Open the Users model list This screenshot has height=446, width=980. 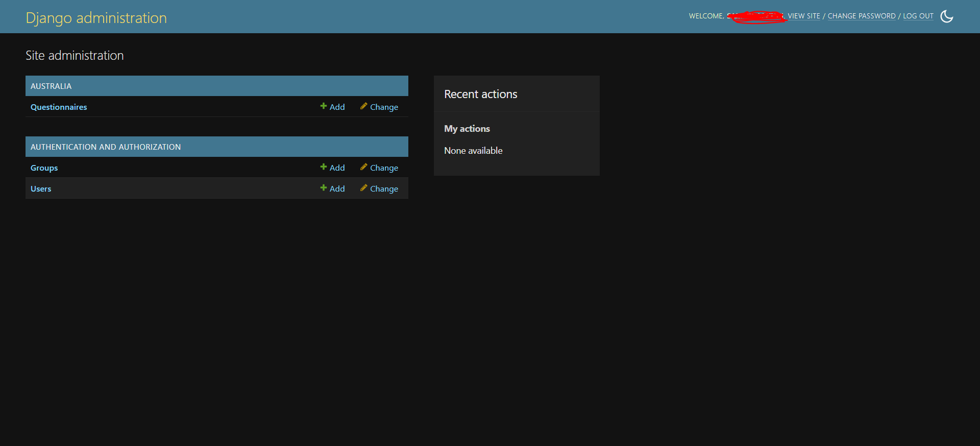41,189
